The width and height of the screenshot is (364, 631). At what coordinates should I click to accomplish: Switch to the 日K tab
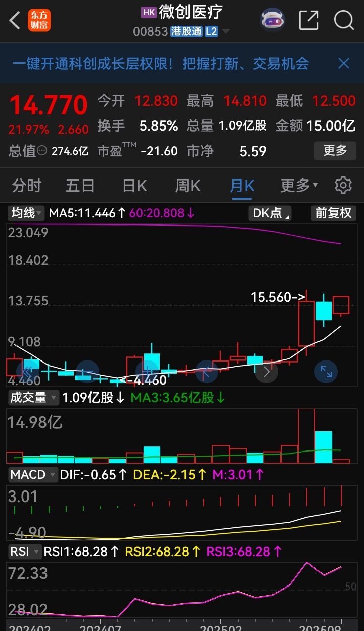tap(134, 186)
